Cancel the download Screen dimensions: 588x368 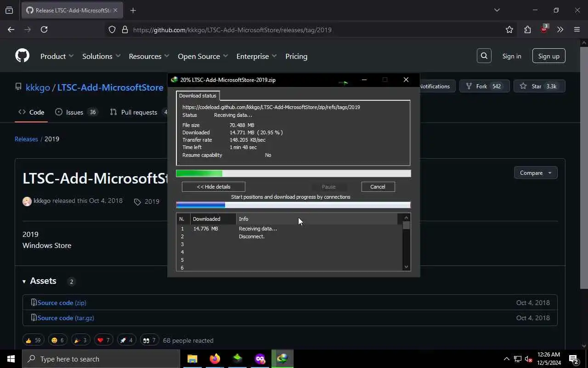(x=378, y=187)
